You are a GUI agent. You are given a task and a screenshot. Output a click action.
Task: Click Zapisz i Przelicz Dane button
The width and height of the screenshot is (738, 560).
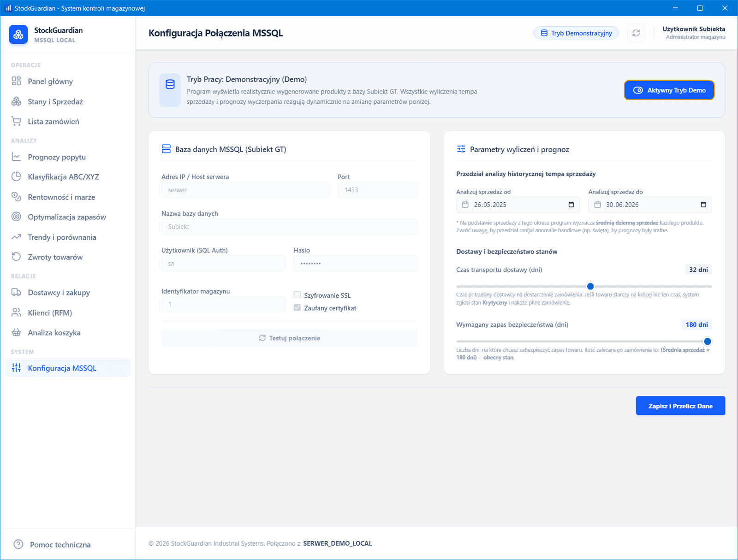(x=680, y=406)
